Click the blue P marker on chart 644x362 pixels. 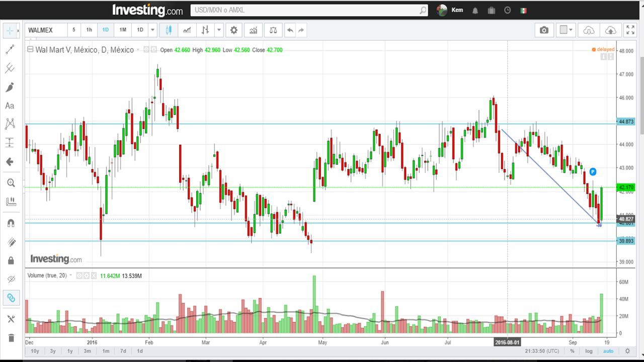coord(593,172)
